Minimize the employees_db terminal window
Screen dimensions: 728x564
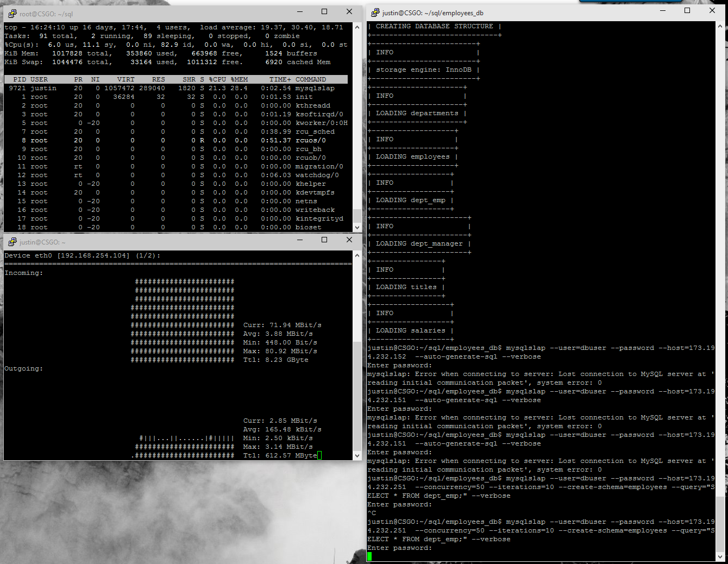click(662, 10)
